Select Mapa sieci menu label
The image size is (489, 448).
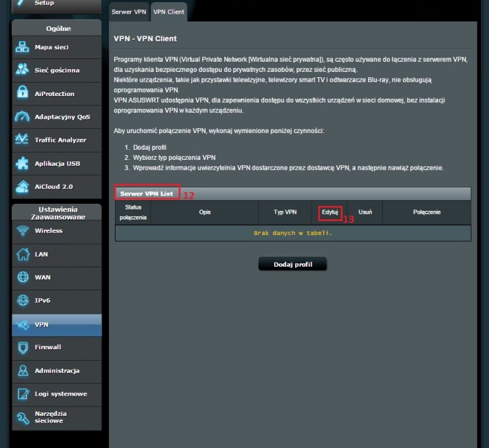(52, 47)
